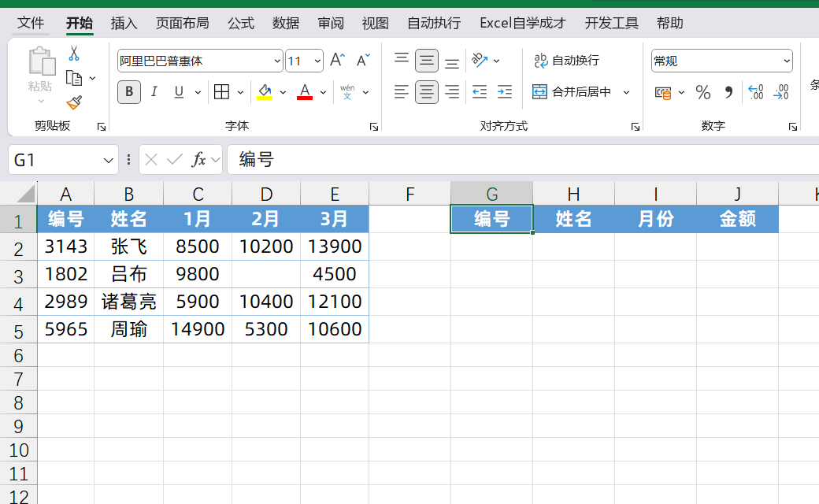Select column G header
This screenshot has height=504, width=819.
point(492,194)
